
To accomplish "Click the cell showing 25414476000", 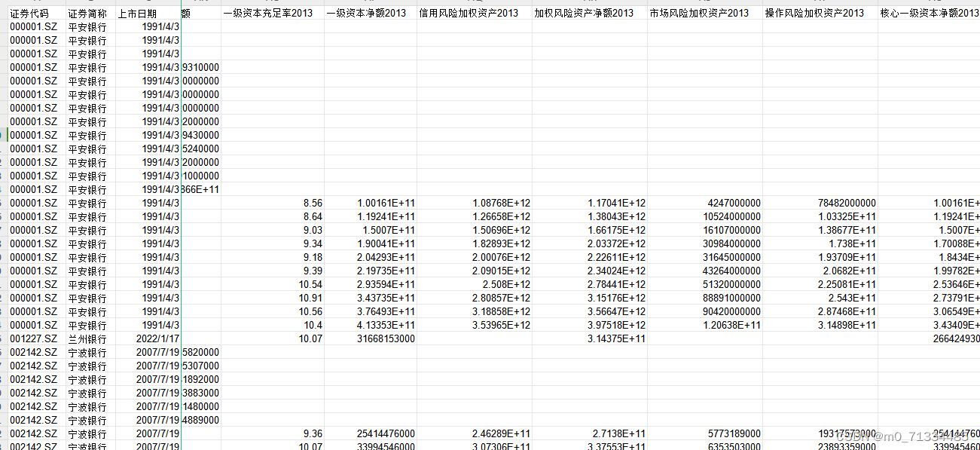I will [x=371, y=433].
